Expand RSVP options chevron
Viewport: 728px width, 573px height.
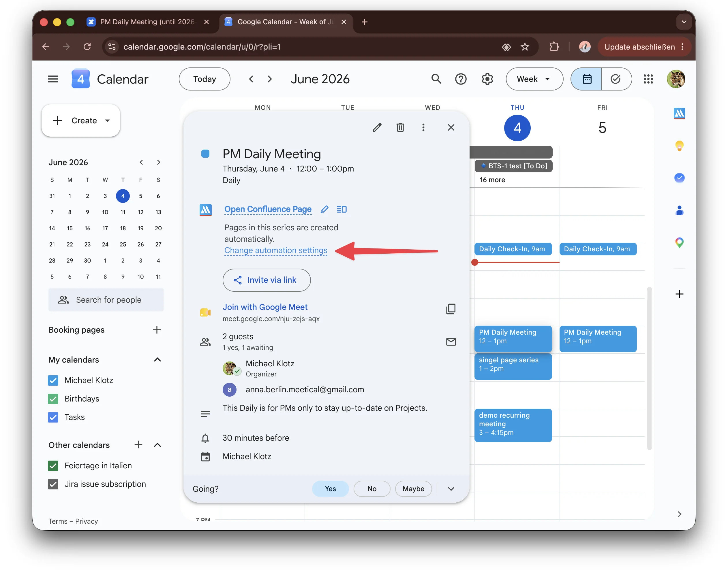pyautogui.click(x=451, y=489)
